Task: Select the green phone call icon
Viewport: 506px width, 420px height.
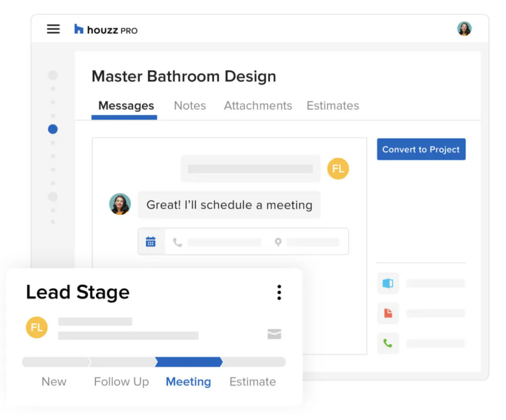Action: pyautogui.click(x=388, y=344)
